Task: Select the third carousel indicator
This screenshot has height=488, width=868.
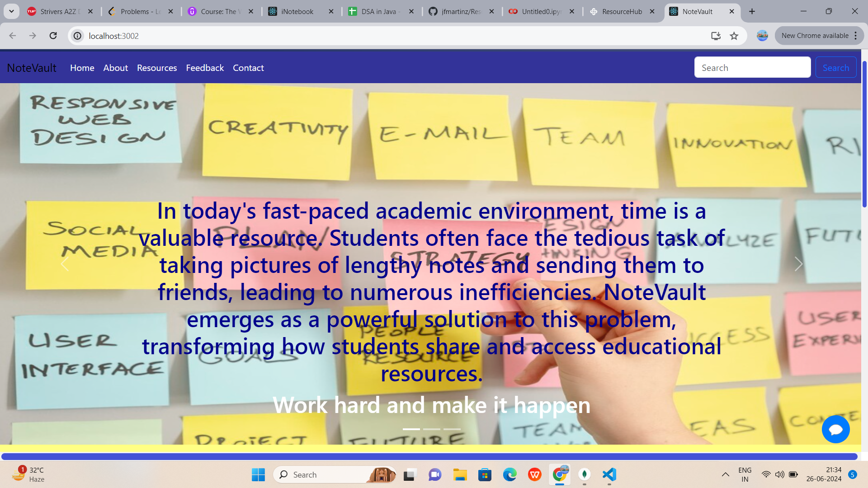Action: click(452, 429)
